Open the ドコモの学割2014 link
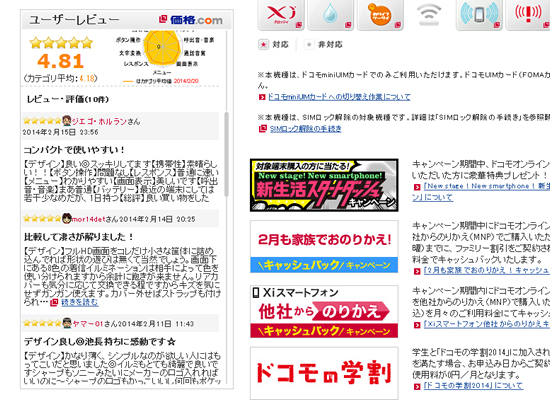 tap(473, 386)
